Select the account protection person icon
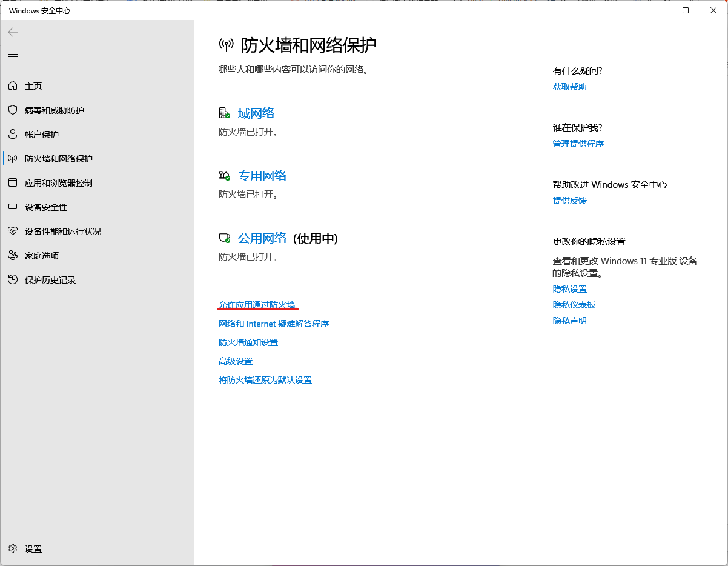This screenshot has height=566, width=728. tap(13, 135)
